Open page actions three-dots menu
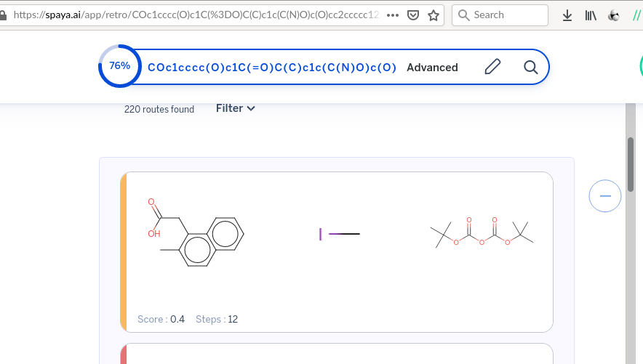 pos(392,15)
